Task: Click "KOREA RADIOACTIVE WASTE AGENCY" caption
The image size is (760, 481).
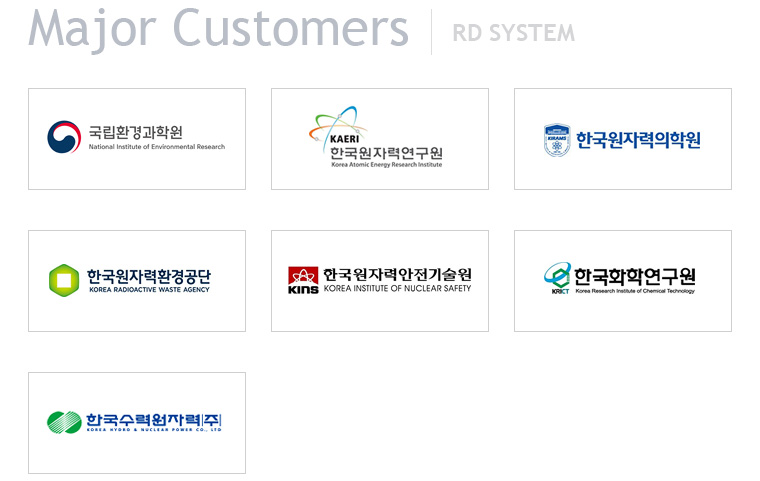Action: (149, 289)
